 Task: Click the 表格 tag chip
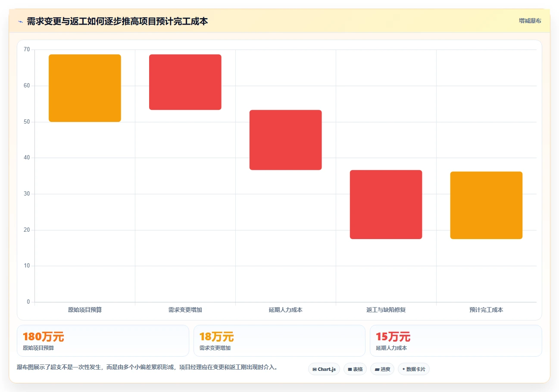pyautogui.click(x=355, y=369)
